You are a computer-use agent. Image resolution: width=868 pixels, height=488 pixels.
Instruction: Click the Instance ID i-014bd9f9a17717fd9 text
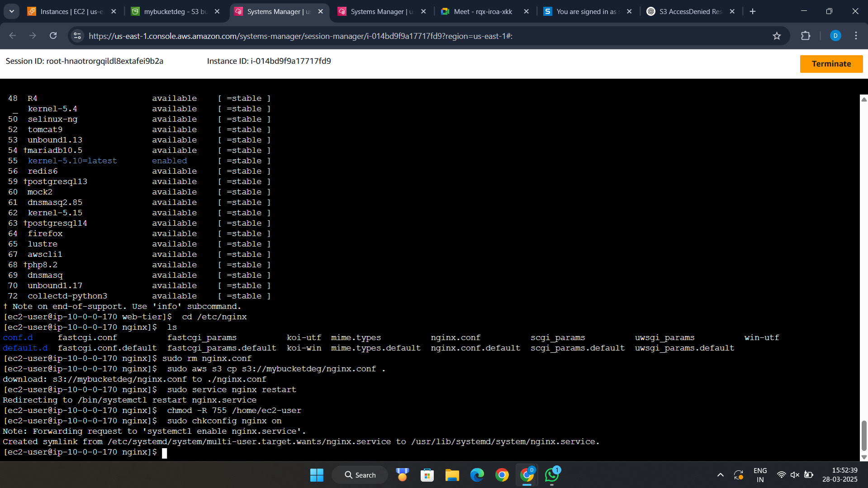pyautogui.click(x=269, y=61)
